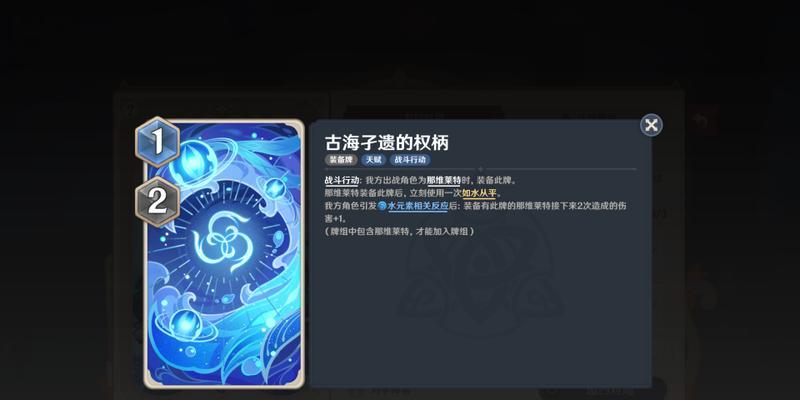Tap the Hydro dice cost icon showing 1
The image size is (800, 400).
point(157,142)
